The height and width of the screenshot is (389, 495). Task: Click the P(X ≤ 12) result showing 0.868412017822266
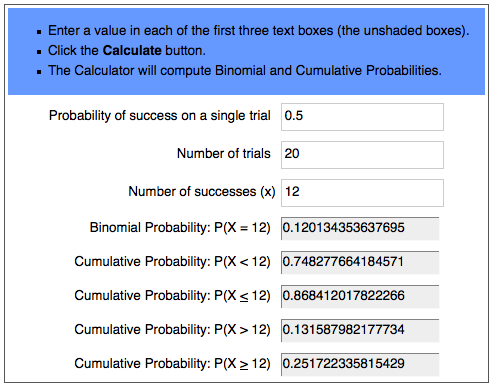[360, 296]
